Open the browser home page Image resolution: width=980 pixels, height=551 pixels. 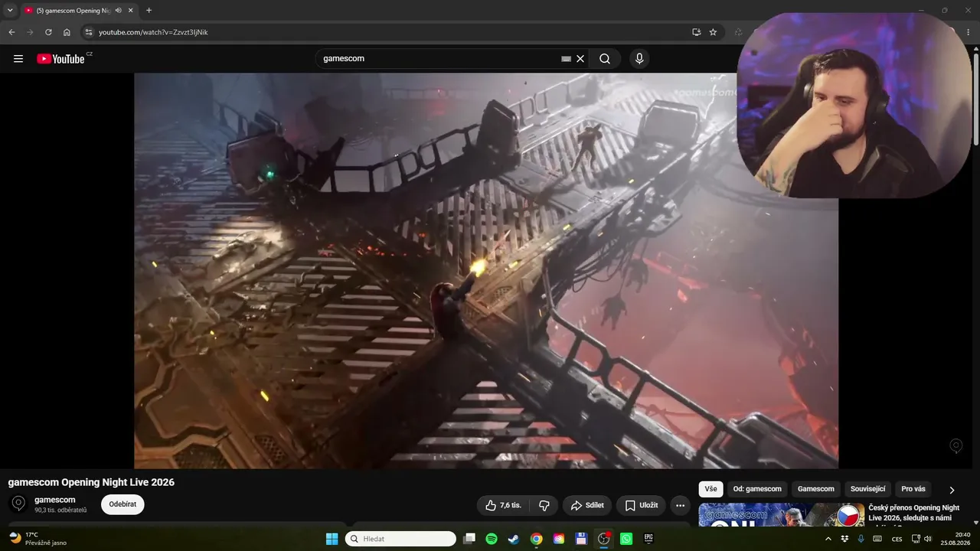pyautogui.click(x=67, y=32)
